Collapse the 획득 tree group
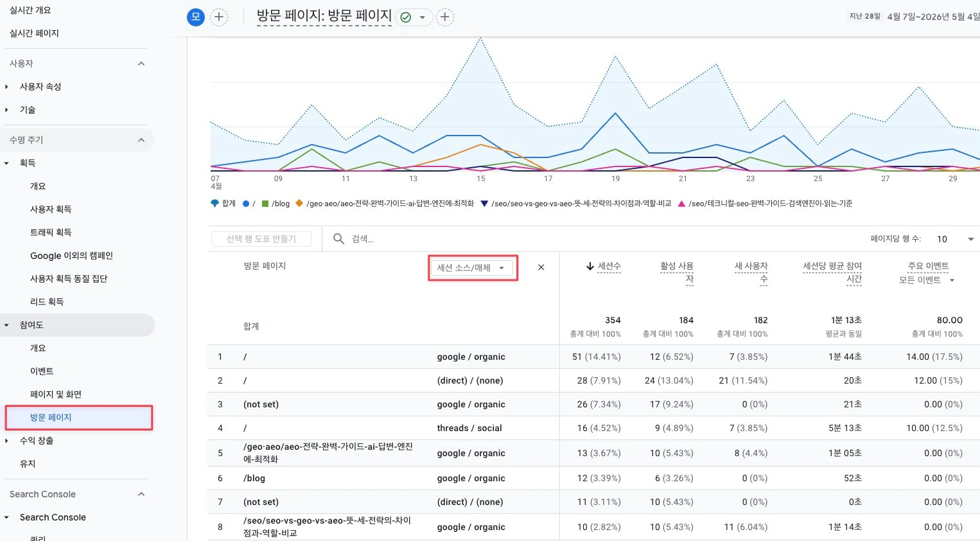Viewport: 980px width, 541px height. pos(6,163)
